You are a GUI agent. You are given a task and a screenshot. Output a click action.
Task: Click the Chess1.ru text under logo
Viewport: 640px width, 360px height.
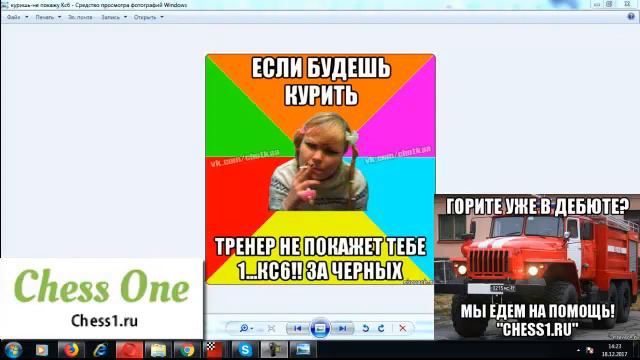[x=104, y=321]
